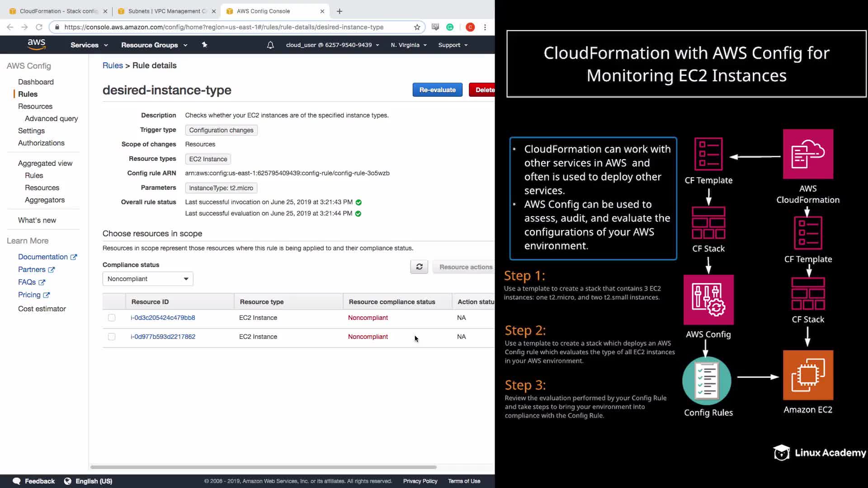Screen dimensions: 868x488
Task: Expand the N. Virginia region selector
Action: coord(409,45)
